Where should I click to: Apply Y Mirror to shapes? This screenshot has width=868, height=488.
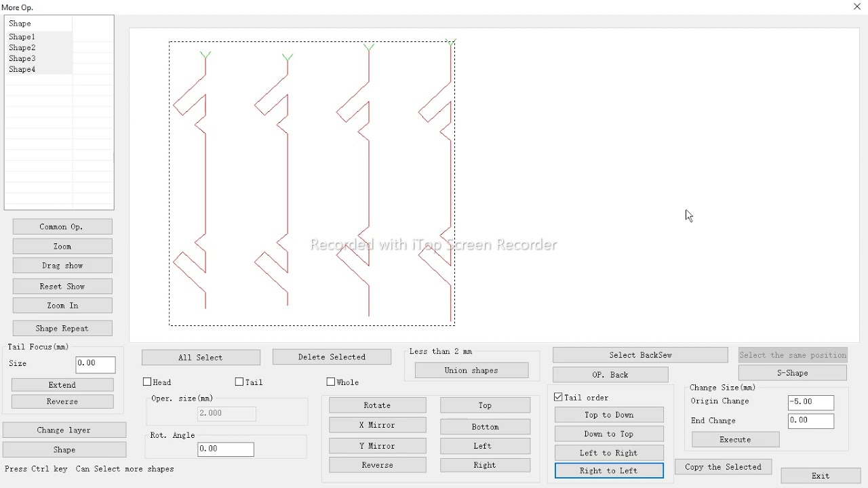click(378, 447)
